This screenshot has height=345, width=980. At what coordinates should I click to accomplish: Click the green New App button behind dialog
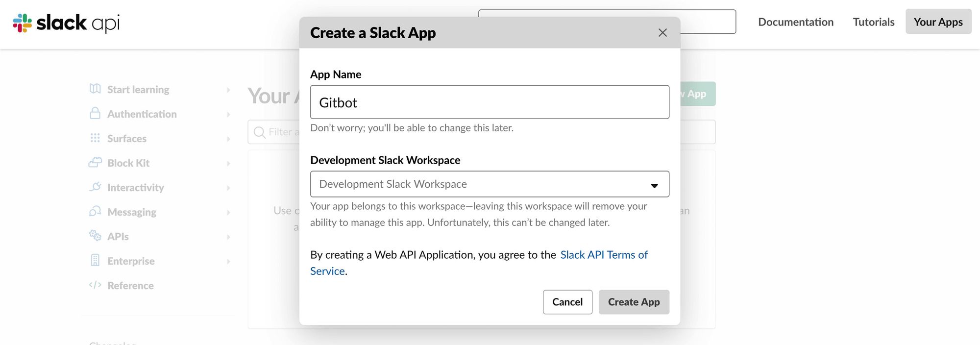(x=698, y=94)
